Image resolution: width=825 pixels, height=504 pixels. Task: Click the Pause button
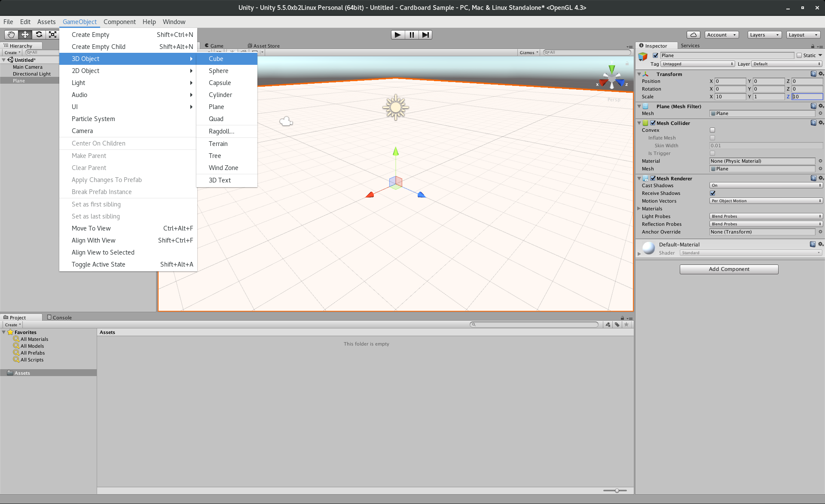(411, 35)
